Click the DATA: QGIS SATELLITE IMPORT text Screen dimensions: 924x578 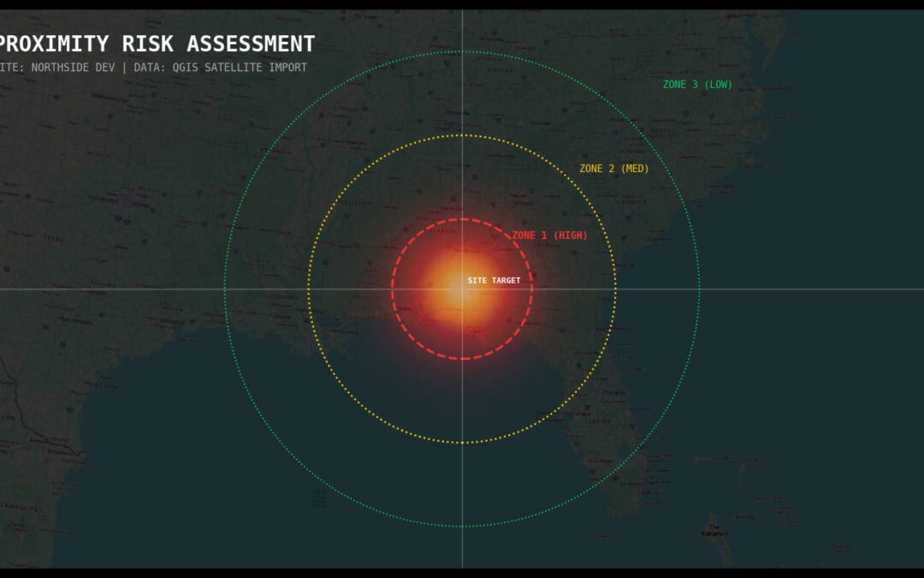(220, 68)
